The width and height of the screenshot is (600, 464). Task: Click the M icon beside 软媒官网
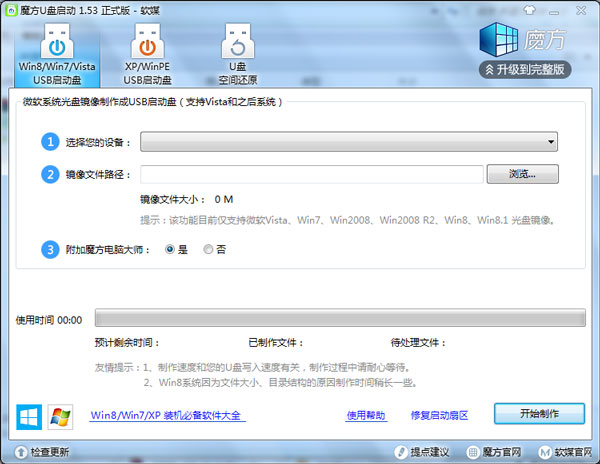pos(545,453)
